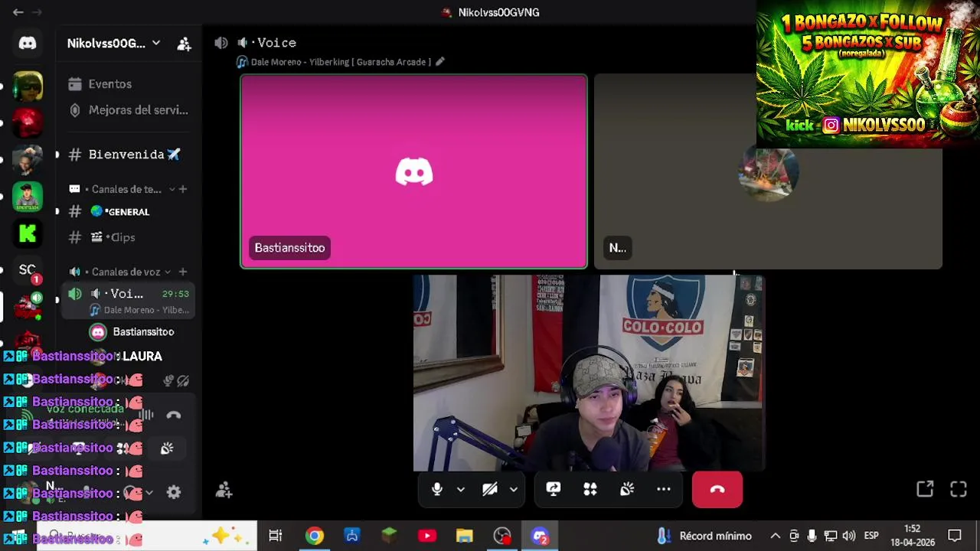The image size is (980, 551).
Task: Click microphone icon in system tray
Action: coord(812,536)
